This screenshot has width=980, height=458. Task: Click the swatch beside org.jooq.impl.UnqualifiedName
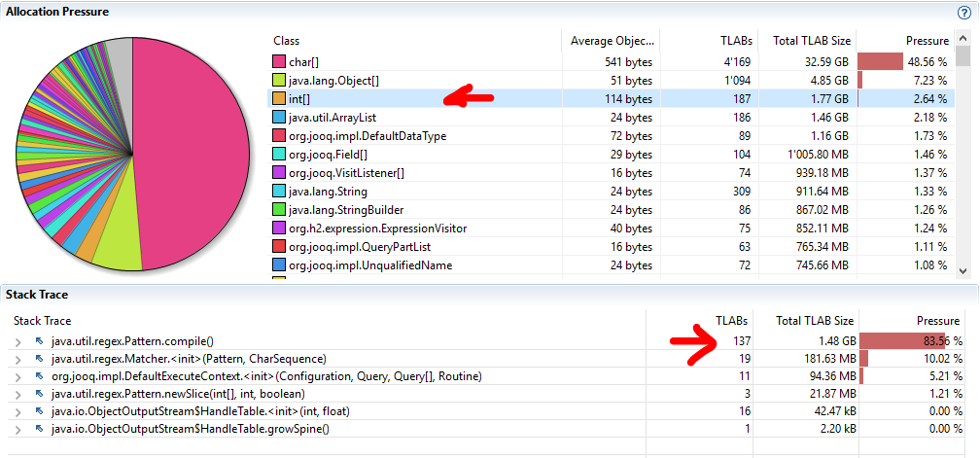279,264
